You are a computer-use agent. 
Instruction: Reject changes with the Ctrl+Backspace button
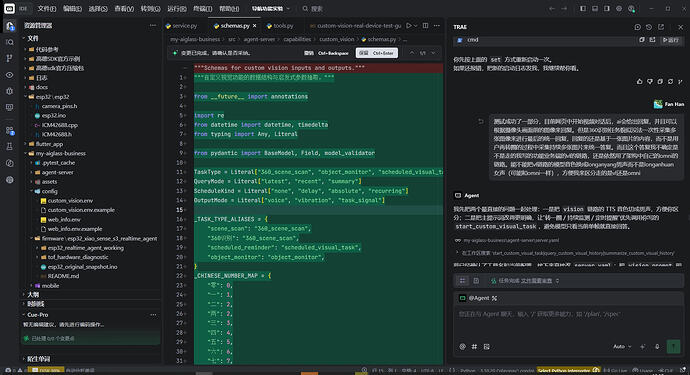coord(327,53)
